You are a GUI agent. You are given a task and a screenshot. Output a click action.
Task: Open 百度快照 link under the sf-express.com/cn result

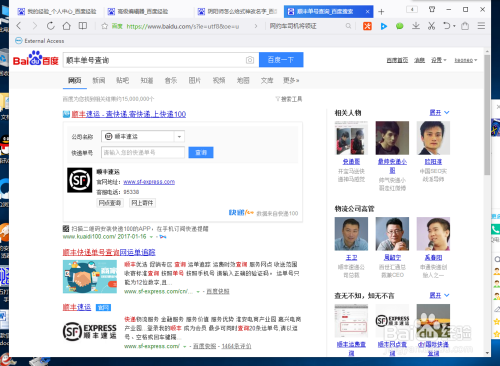[218, 291]
